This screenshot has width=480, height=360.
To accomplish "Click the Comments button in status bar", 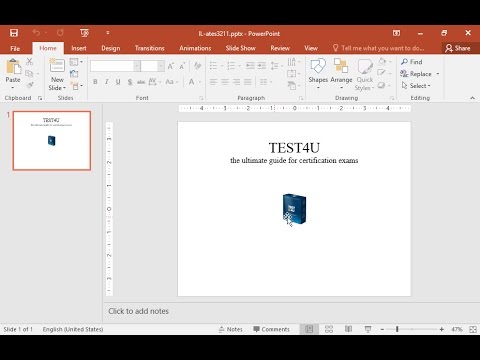I will pos(271,329).
